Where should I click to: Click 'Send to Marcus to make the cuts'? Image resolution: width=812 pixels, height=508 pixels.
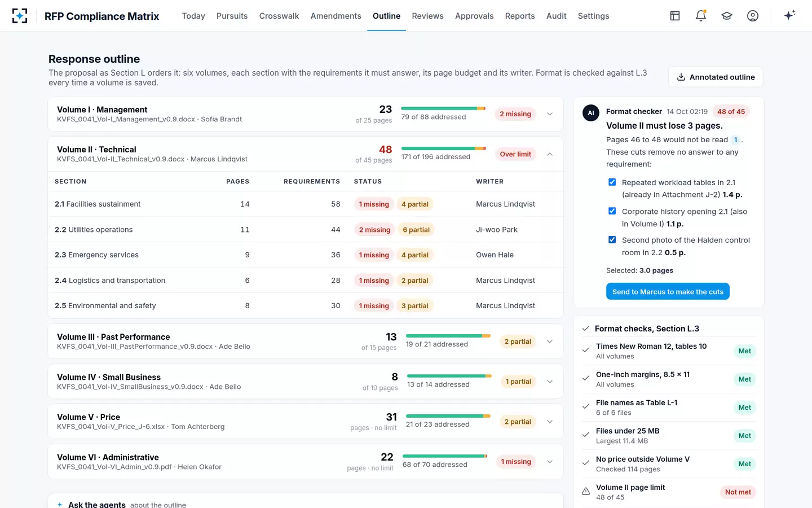[x=668, y=292]
